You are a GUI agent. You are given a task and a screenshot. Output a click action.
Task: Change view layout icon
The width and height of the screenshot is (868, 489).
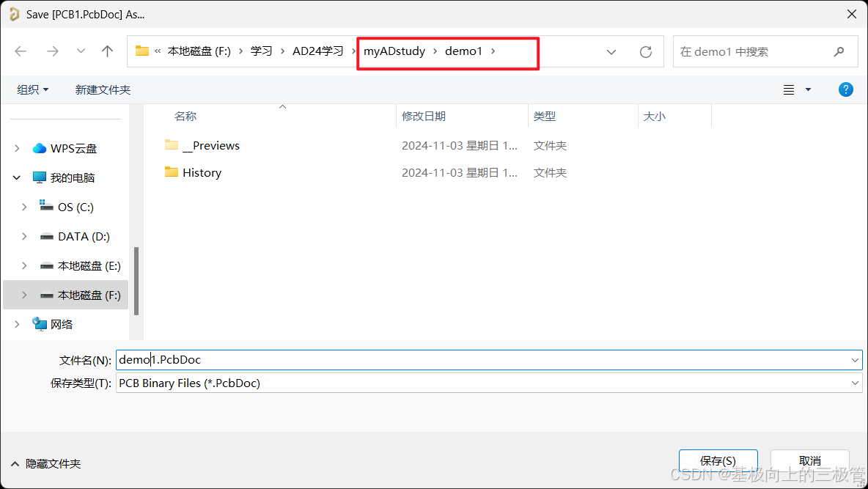789,89
